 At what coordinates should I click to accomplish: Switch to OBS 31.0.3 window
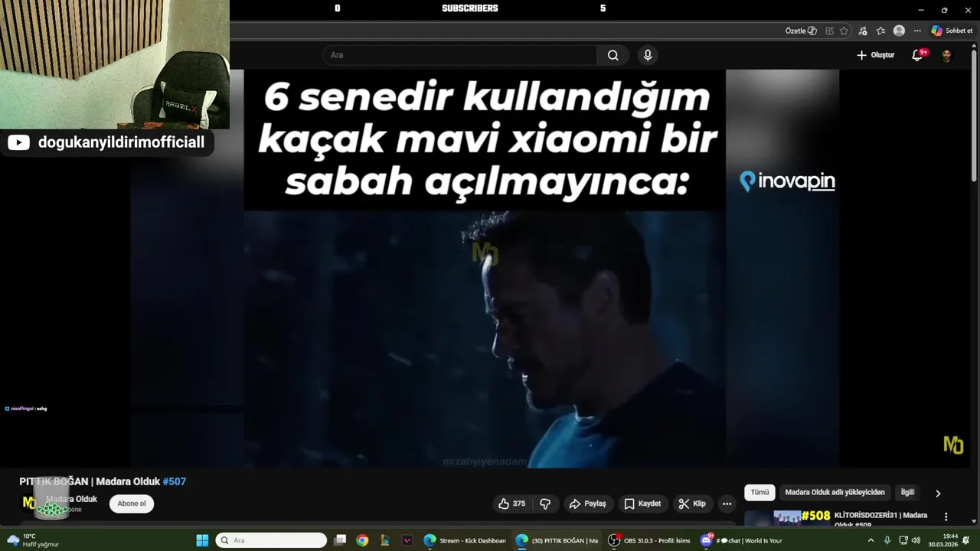[649, 540]
